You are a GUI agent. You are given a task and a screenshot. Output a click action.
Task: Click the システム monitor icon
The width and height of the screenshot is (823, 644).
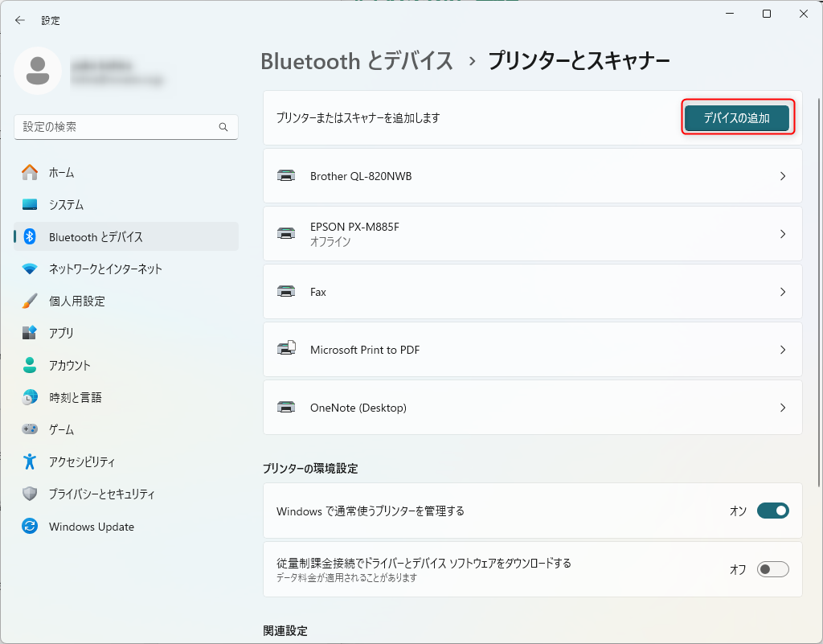tap(30, 204)
